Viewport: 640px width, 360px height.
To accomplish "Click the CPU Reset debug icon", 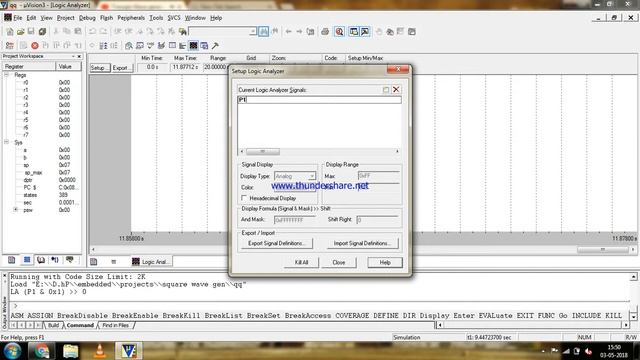I will [10, 45].
